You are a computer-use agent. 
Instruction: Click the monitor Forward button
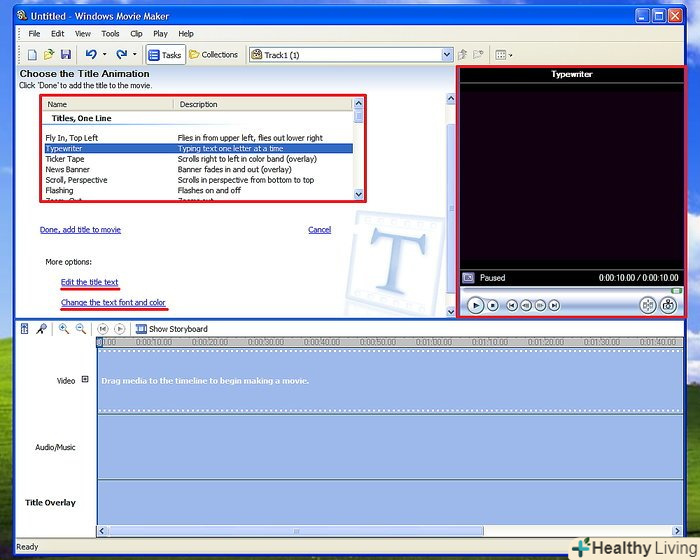tap(554, 305)
